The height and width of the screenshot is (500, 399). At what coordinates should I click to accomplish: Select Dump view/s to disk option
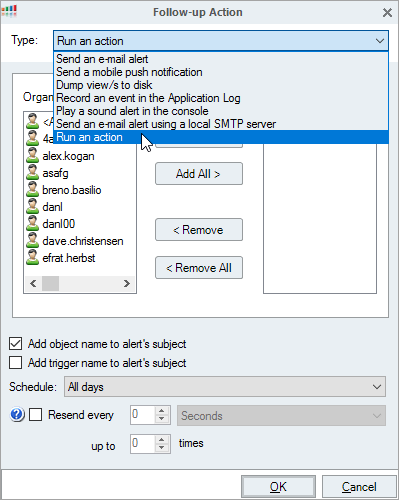pyautogui.click(x=221, y=85)
